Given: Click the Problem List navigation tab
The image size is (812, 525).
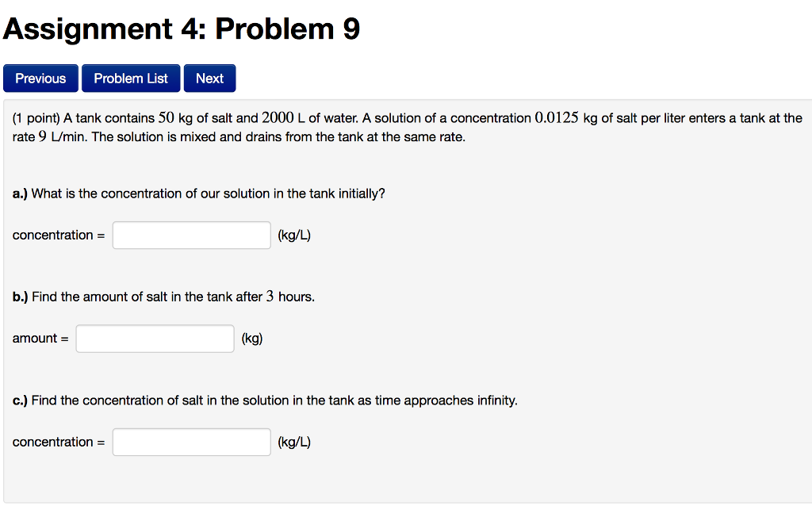Looking at the screenshot, I should [130, 78].
